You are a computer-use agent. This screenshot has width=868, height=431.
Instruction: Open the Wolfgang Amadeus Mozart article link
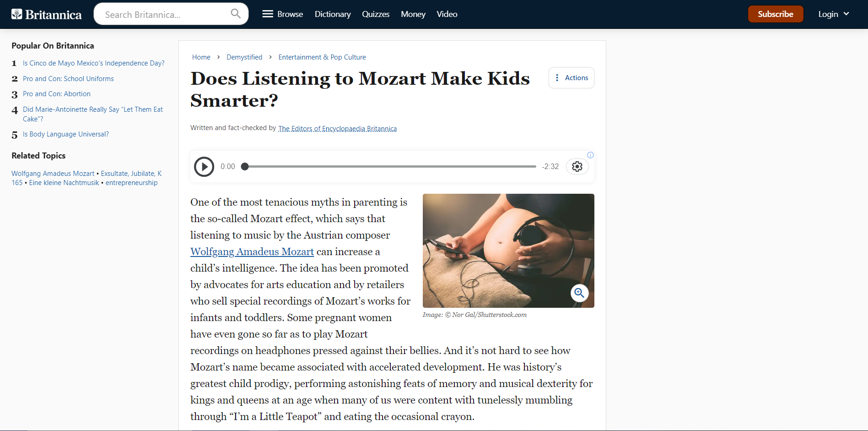pyautogui.click(x=252, y=252)
